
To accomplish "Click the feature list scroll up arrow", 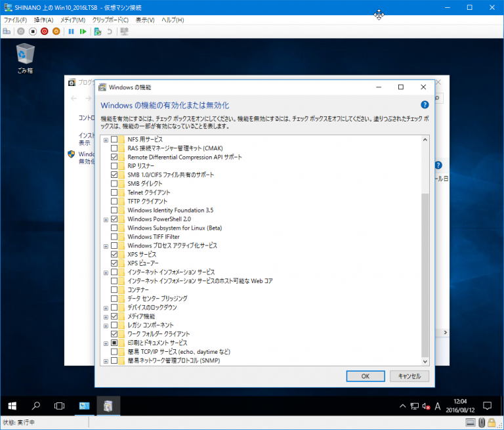I will click(425, 140).
